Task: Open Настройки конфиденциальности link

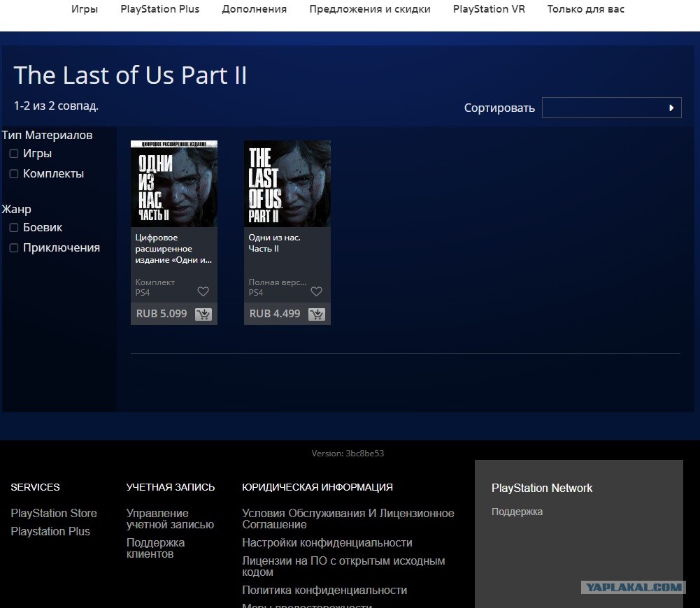Action: [x=327, y=542]
